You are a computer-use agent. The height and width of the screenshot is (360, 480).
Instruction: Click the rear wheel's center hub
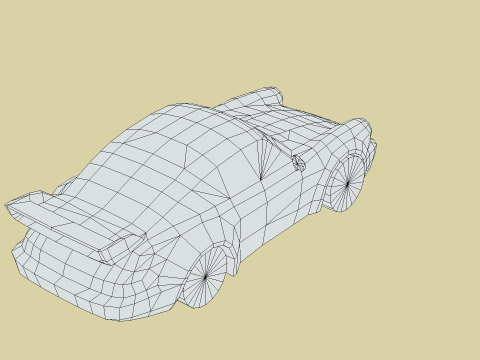205,276
